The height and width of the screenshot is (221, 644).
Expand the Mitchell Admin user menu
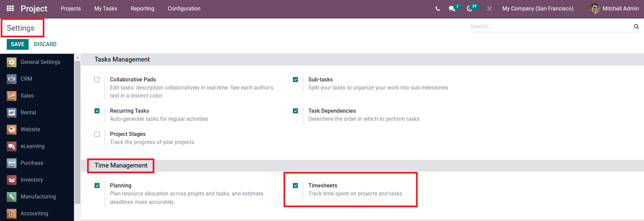614,9
